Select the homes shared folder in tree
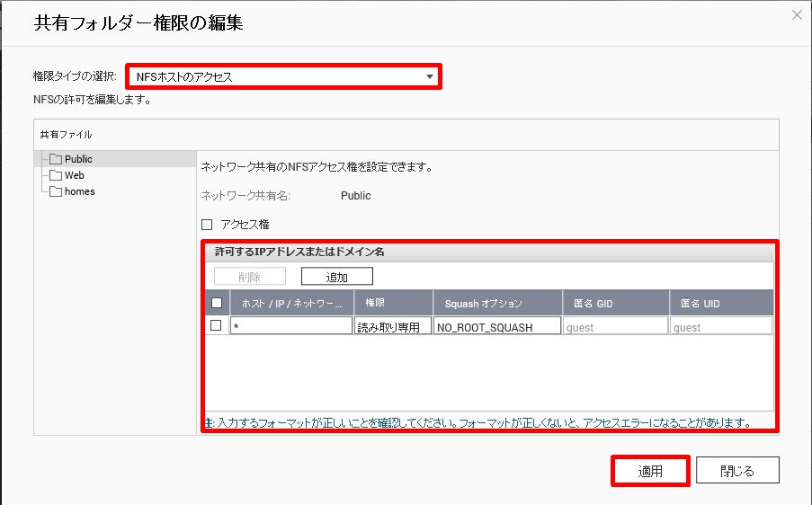Viewport: 812px width, 505px height. [x=79, y=191]
